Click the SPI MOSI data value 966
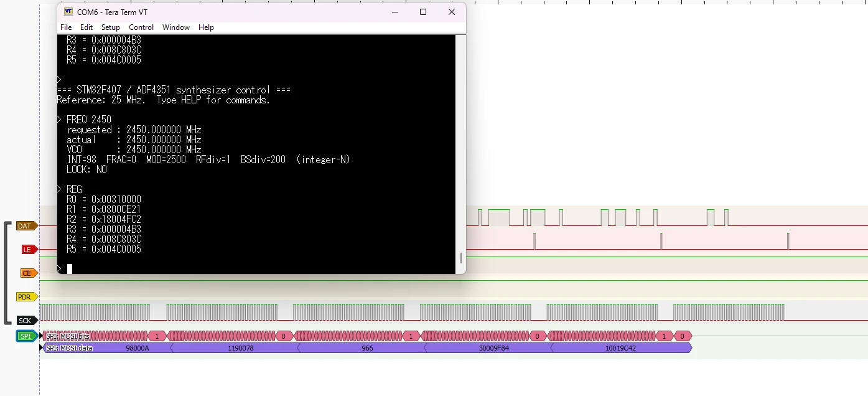Viewport: 868px width, 396px height. pyautogui.click(x=367, y=348)
